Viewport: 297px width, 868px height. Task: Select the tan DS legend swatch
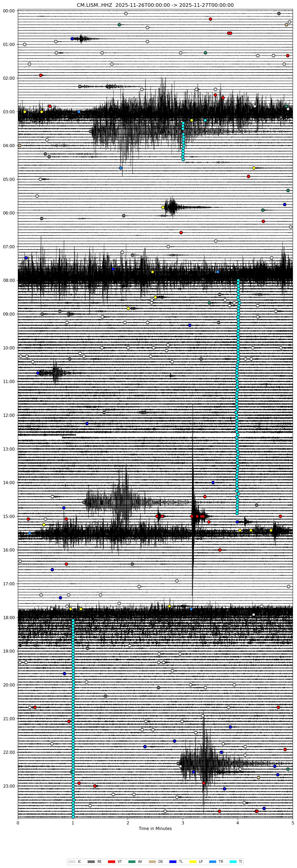point(152,859)
